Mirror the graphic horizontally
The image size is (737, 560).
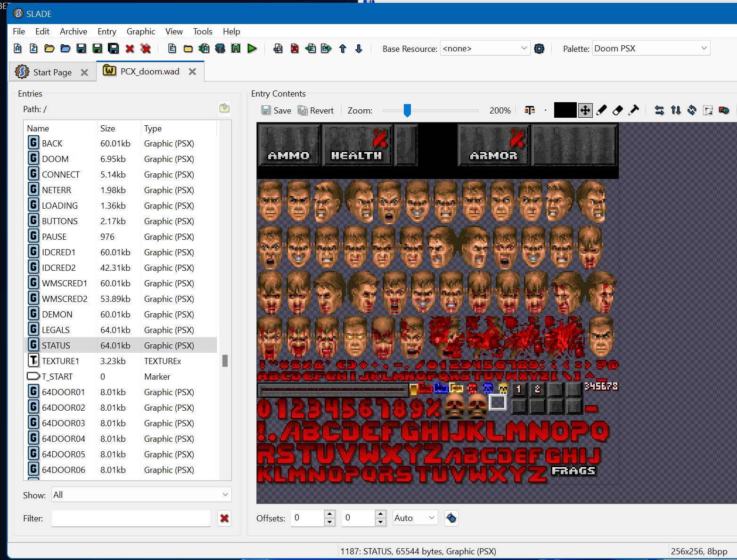(659, 110)
